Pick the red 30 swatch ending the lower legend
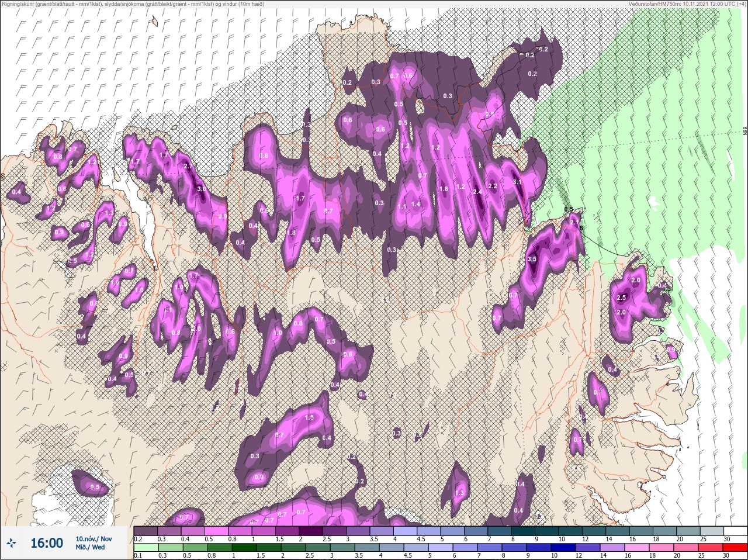This screenshot has width=748, height=560. [735, 548]
